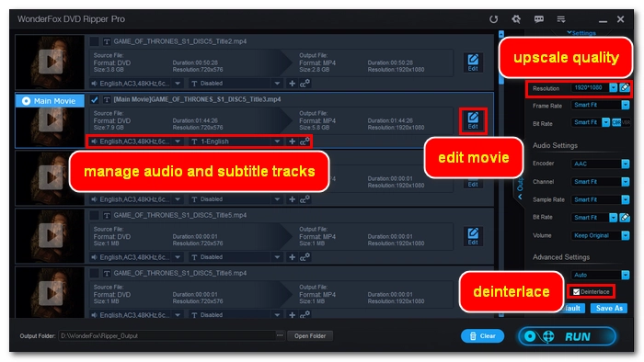Browse output folder with ellipsis button

(x=280, y=335)
